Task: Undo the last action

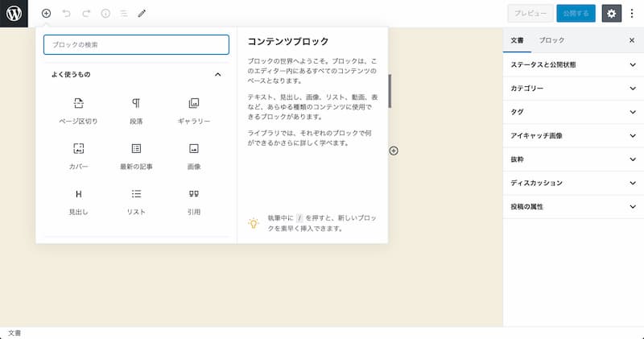Action: (x=66, y=14)
